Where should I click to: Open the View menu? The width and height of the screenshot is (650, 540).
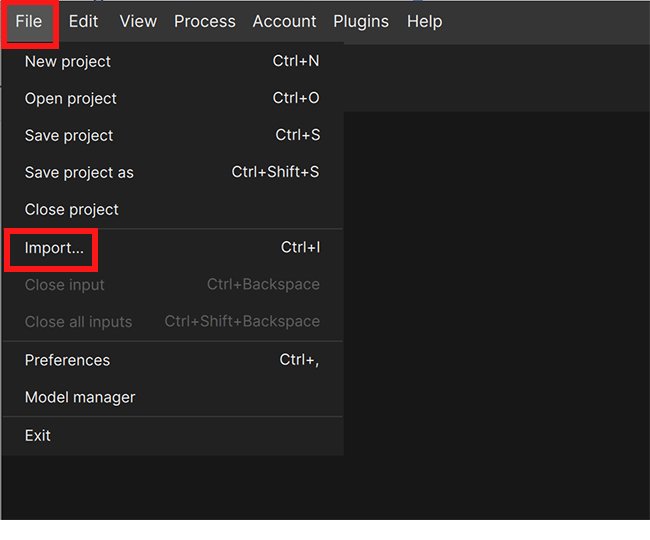point(138,22)
